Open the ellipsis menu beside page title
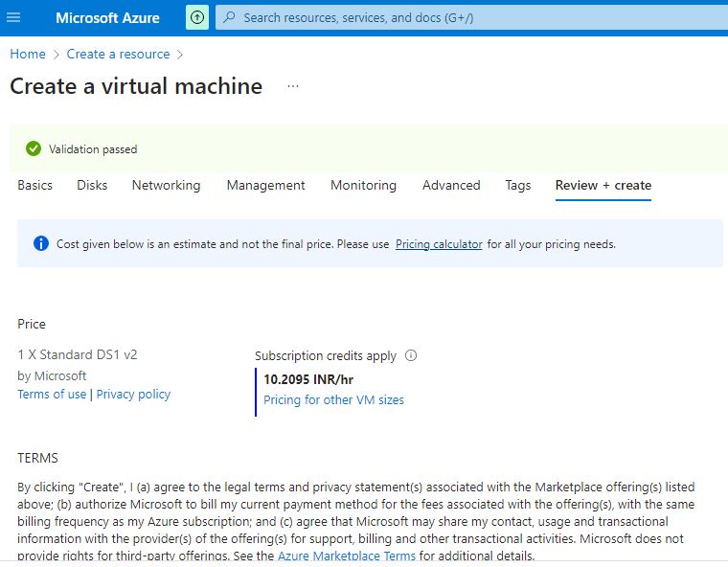This screenshot has height=567, width=728. coord(293,86)
